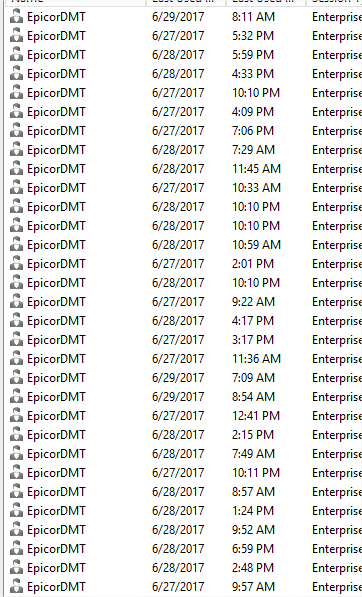Click the EpicorDMT name in the 4:09 PM row
The width and height of the screenshot is (362, 597).
coord(56,112)
